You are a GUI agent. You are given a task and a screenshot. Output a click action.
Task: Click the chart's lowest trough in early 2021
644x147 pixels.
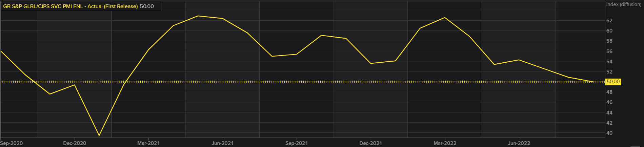(x=99, y=135)
